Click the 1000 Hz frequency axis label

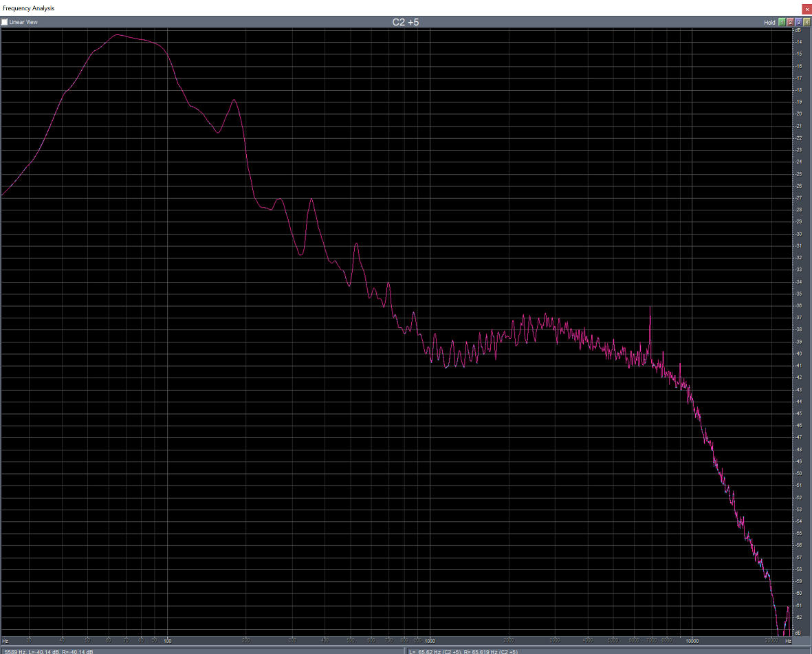click(x=430, y=641)
